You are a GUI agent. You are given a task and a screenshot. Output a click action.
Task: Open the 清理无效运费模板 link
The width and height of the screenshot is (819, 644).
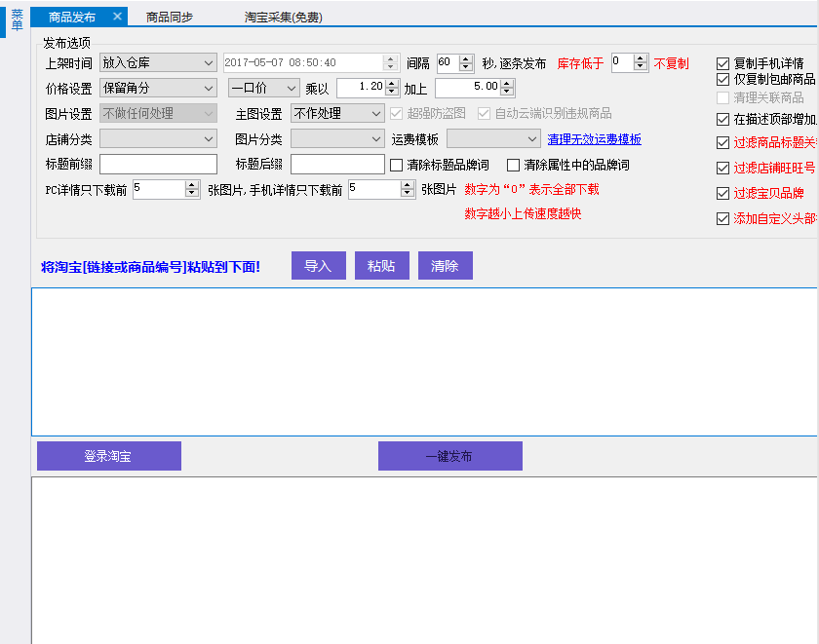[594, 140]
